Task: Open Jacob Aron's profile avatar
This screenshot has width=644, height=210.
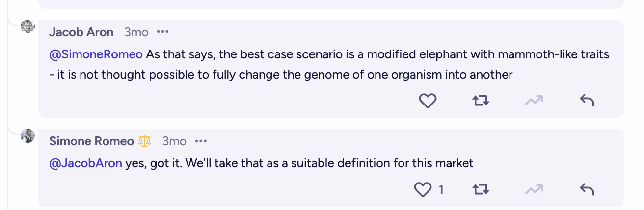Action: pos(27,26)
